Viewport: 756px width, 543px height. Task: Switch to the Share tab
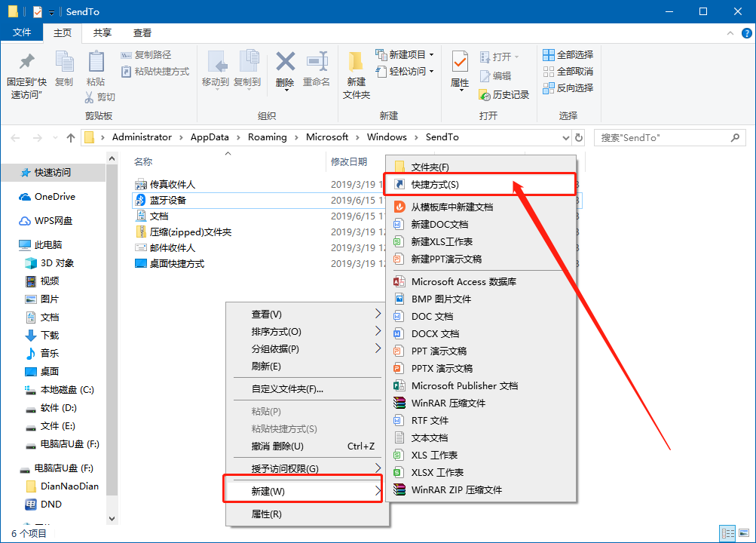pyautogui.click(x=103, y=32)
